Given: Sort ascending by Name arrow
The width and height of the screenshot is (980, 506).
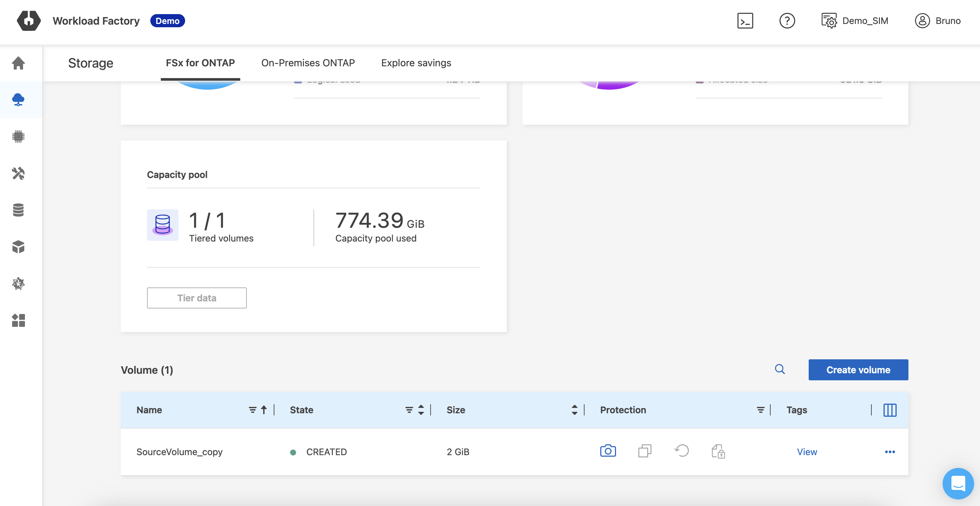Looking at the screenshot, I should coord(264,410).
